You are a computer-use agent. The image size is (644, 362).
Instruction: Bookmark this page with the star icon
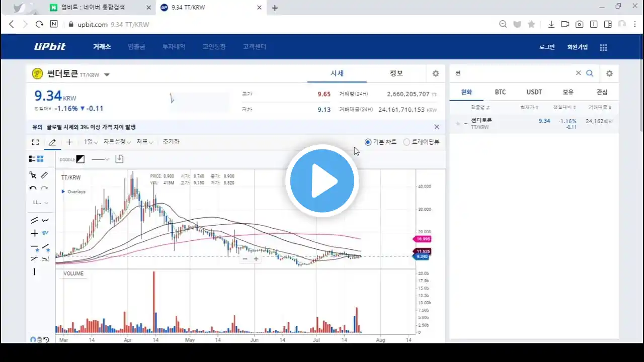(531, 24)
